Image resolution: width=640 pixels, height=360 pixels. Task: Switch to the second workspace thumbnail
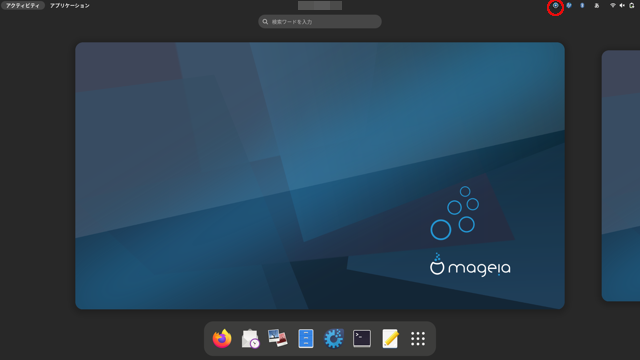(x=621, y=176)
